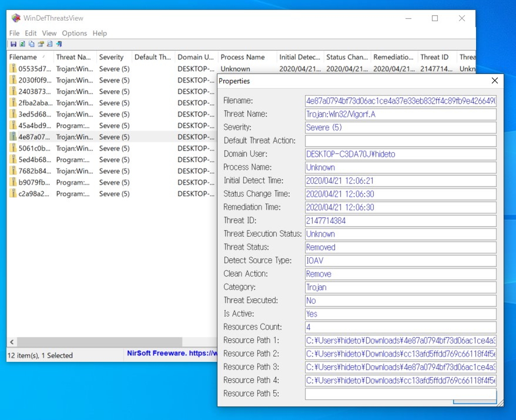Minimize the WinDefThreatsView window

click(408, 19)
